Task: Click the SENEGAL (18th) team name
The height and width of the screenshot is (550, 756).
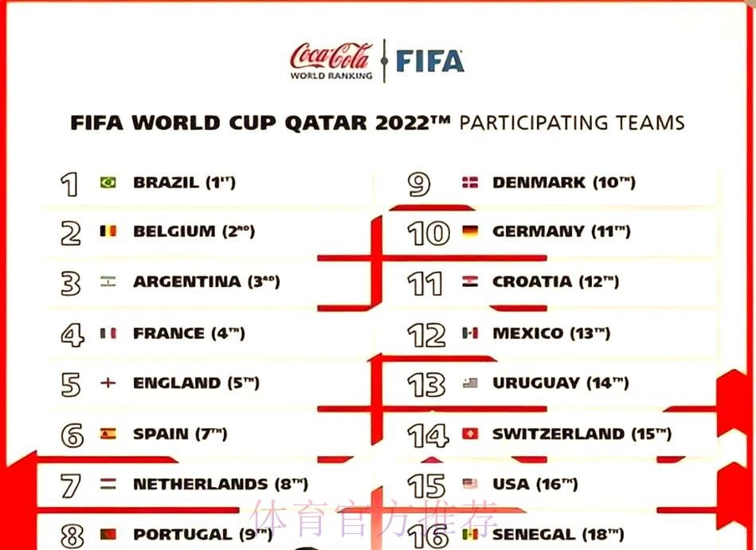Action: pos(558,534)
